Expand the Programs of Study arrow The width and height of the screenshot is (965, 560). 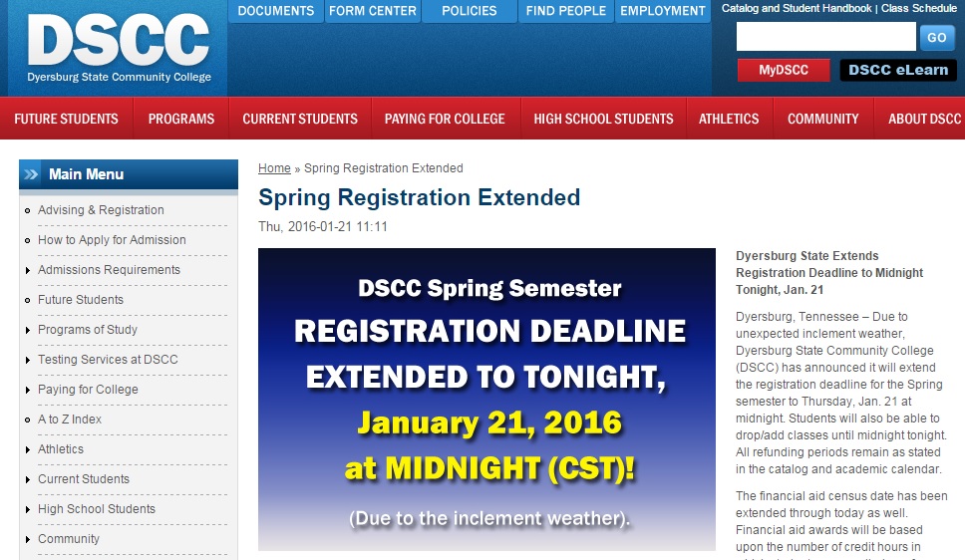click(28, 330)
